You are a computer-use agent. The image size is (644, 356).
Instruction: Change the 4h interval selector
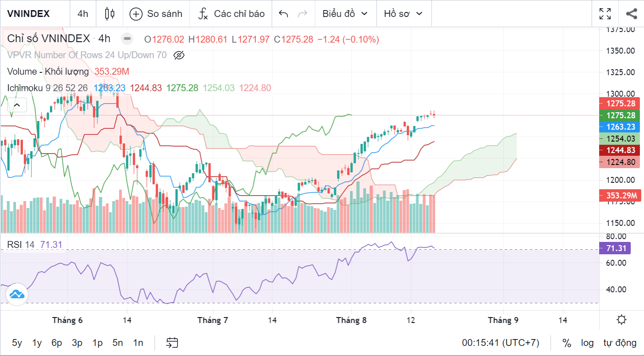[x=83, y=14]
